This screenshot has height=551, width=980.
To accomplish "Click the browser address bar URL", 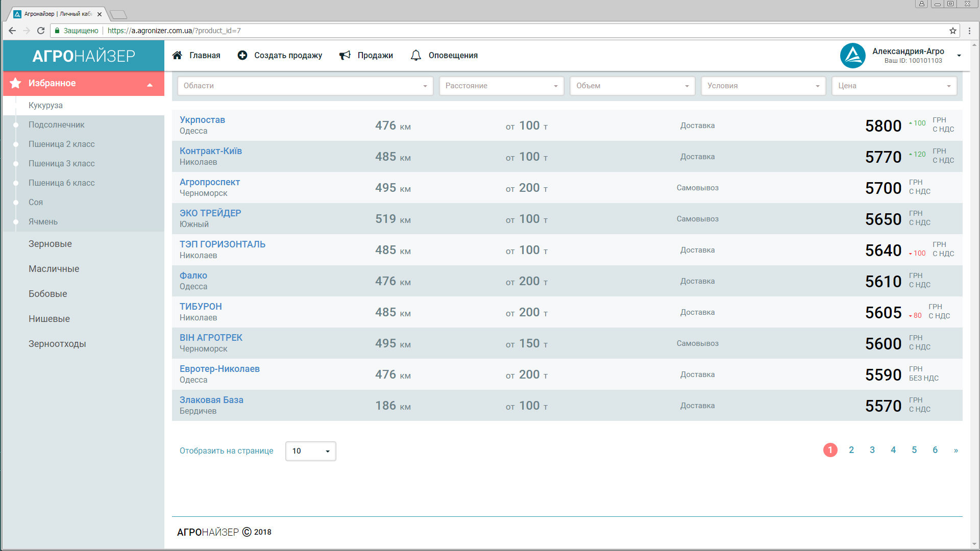I will tap(174, 31).
